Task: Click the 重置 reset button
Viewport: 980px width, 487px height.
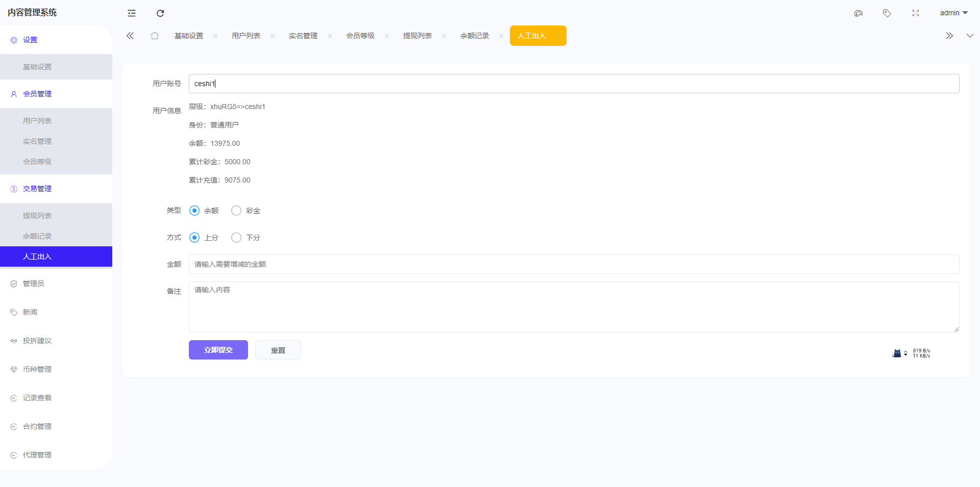Action: [x=278, y=350]
